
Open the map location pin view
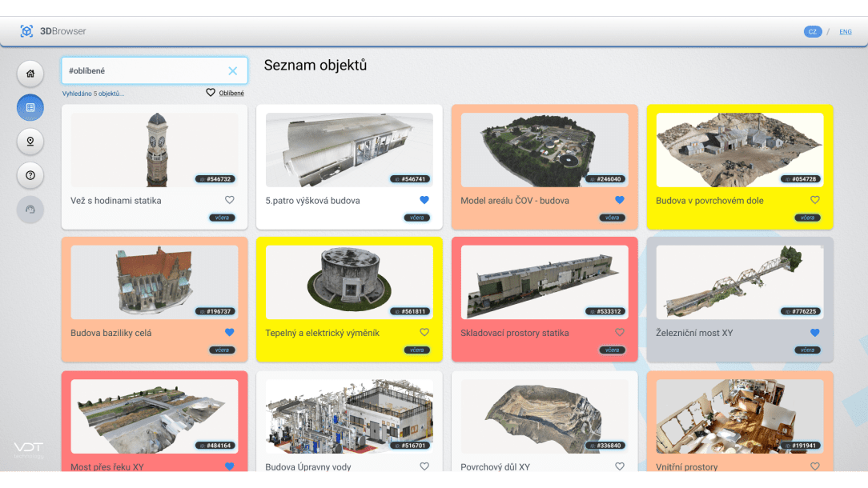tap(30, 141)
